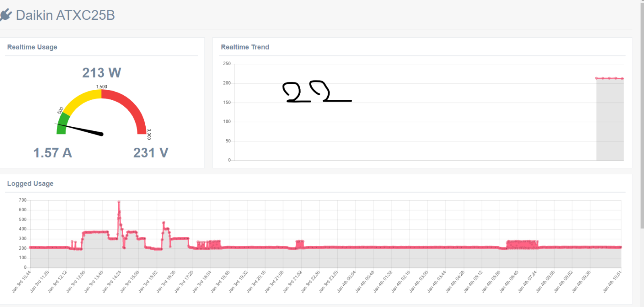Click the 700 axis label in Logged Usage
Screen dimensions: 644x307
point(23,200)
